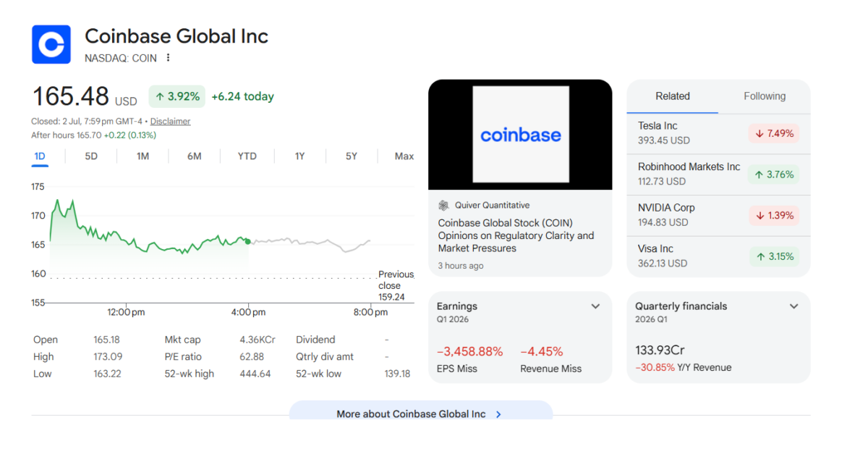Open NVIDIA Corp related stock

pos(718,215)
